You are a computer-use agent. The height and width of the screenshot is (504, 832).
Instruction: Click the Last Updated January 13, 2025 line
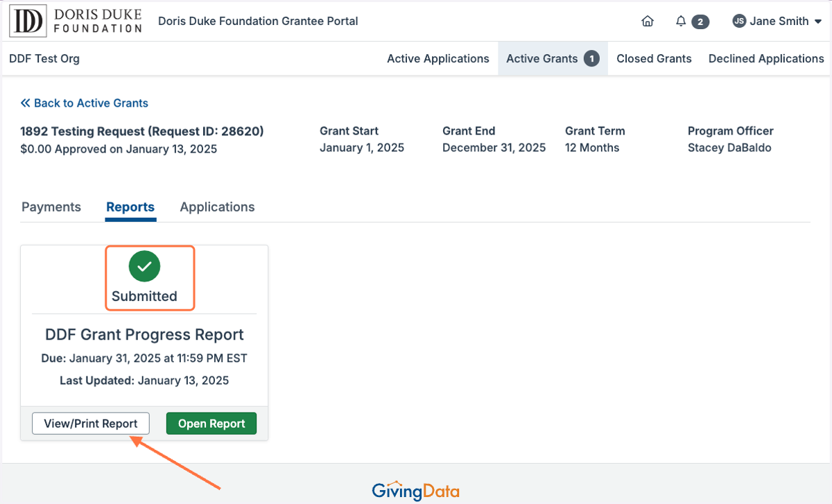point(144,381)
